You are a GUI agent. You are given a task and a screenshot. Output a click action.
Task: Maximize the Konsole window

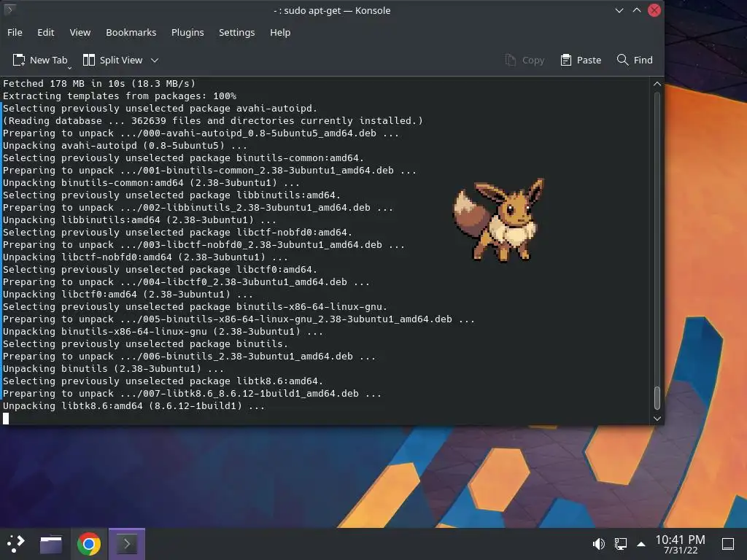[636, 10]
